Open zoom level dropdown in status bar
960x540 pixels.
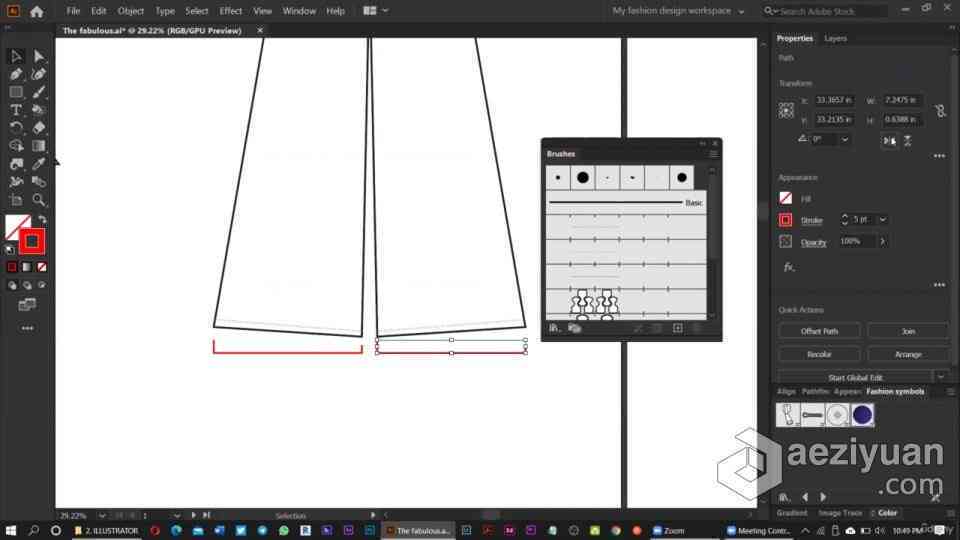(102, 516)
